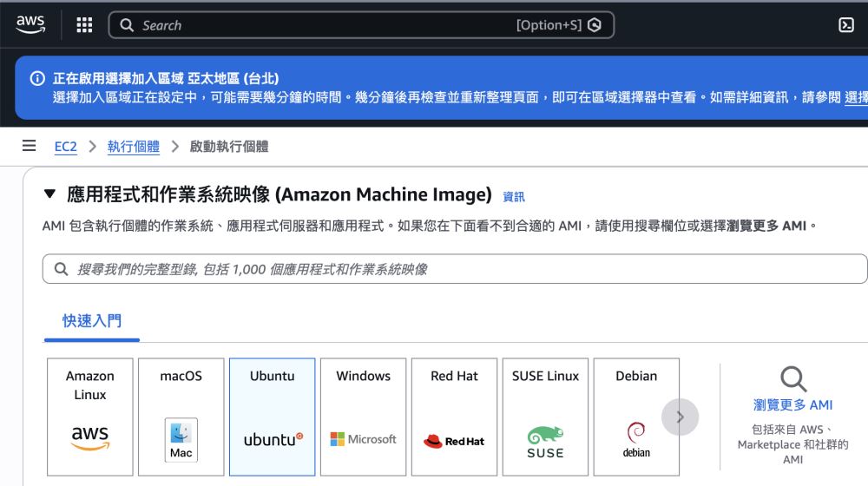Click the magnifier icon in the AMI search
Viewport: 868px width, 486px height.
pyautogui.click(x=61, y=269)
